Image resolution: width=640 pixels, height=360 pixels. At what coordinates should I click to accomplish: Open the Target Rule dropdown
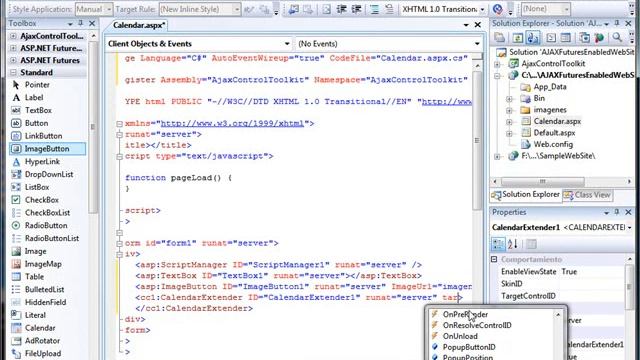coord(237,9)
